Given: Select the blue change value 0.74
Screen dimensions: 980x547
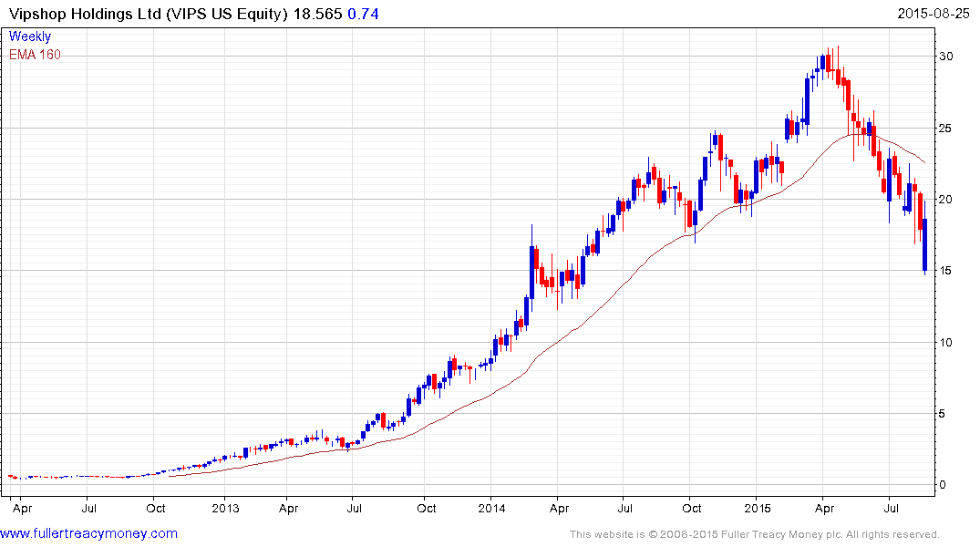Looking at the screenshot, I should [x=363, y=14].
